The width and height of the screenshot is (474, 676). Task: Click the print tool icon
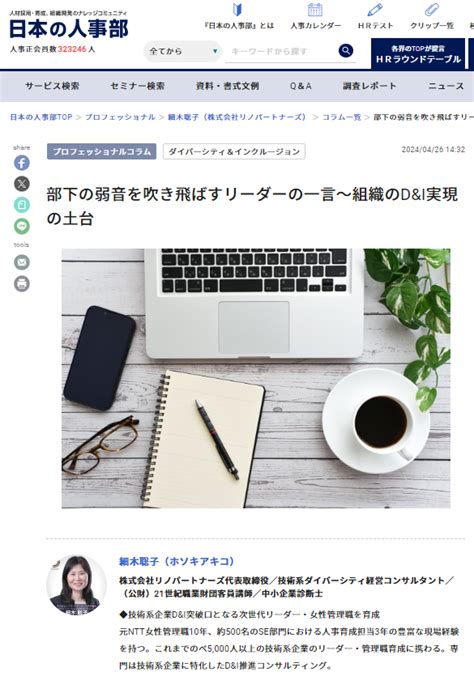(22, 284)
